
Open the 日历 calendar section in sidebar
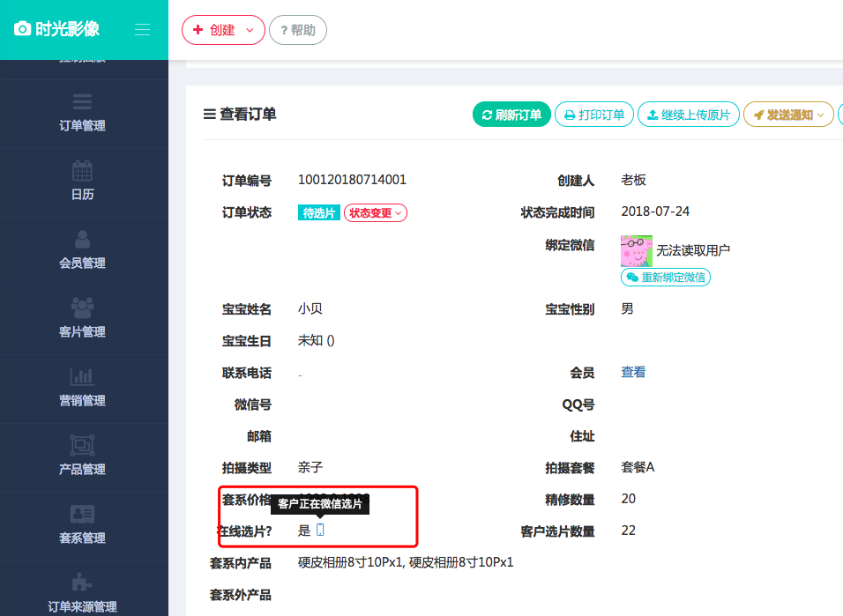click(x=84, y=182)
